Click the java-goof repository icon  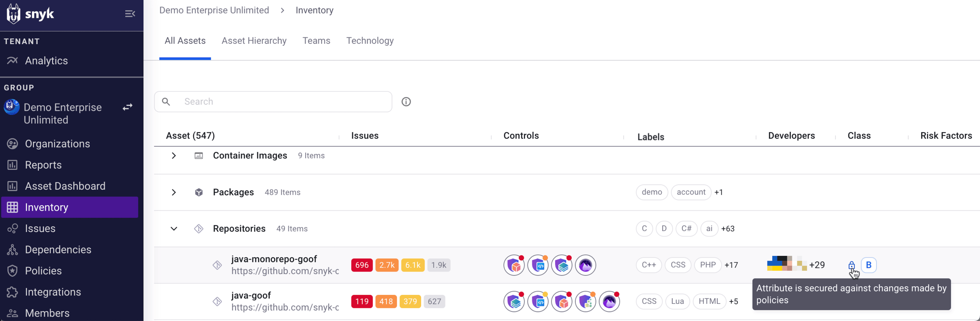point(217,301)
